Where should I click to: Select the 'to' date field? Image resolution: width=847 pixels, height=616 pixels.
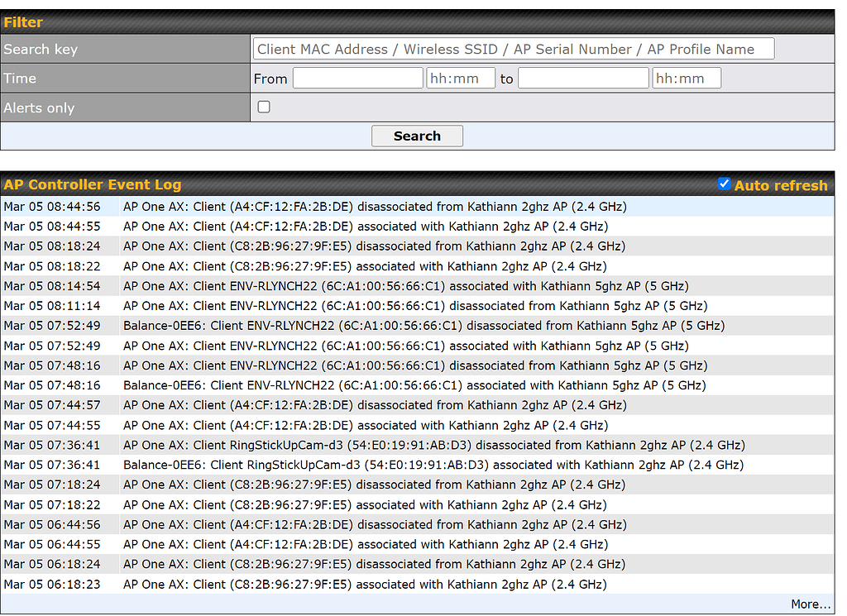(x=583, y=79)
